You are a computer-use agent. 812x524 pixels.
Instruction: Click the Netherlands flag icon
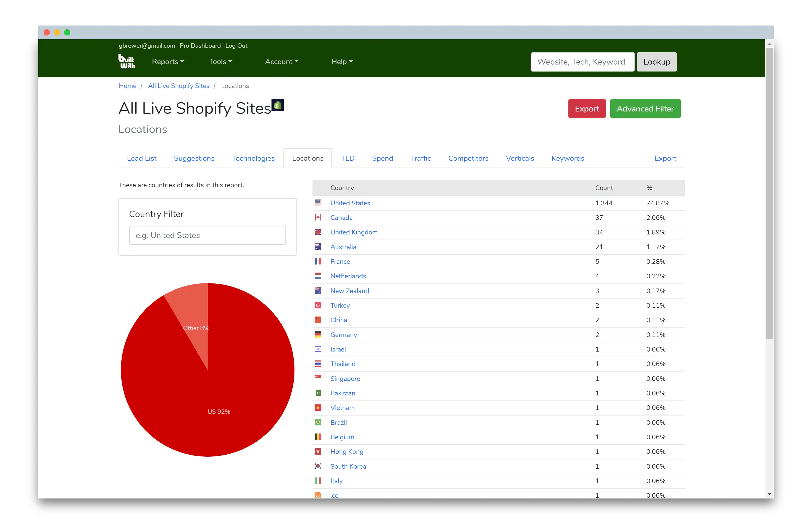coord(318,276)
